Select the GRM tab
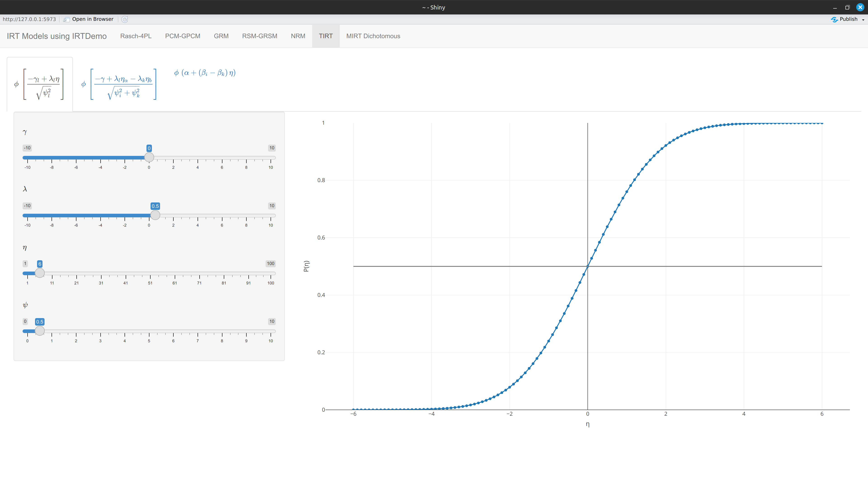 (x=221, y=36)
